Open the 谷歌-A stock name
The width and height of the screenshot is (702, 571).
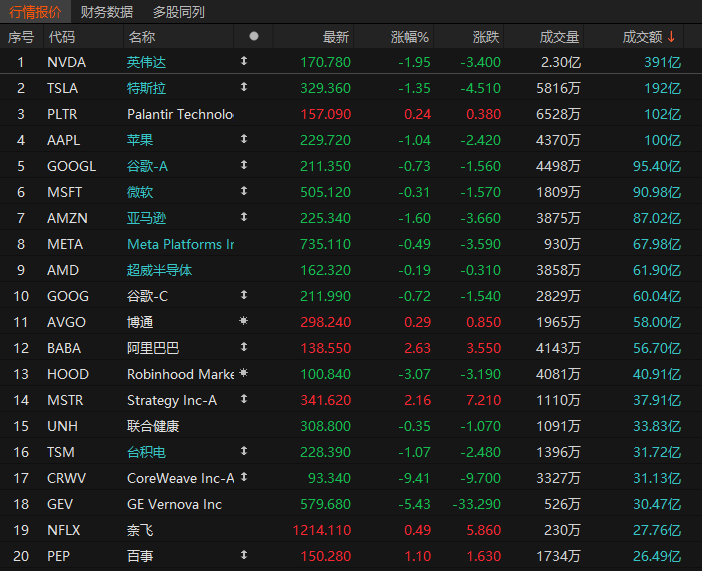147,166
